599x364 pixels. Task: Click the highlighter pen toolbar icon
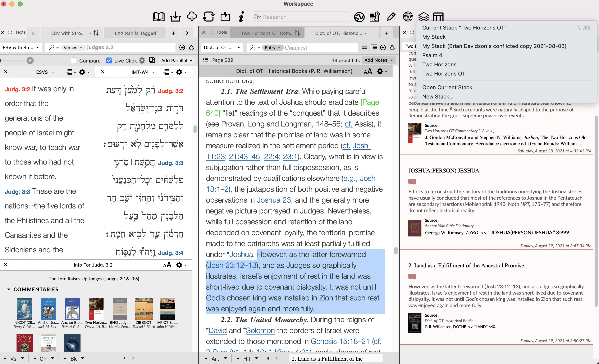click(391, 17)
